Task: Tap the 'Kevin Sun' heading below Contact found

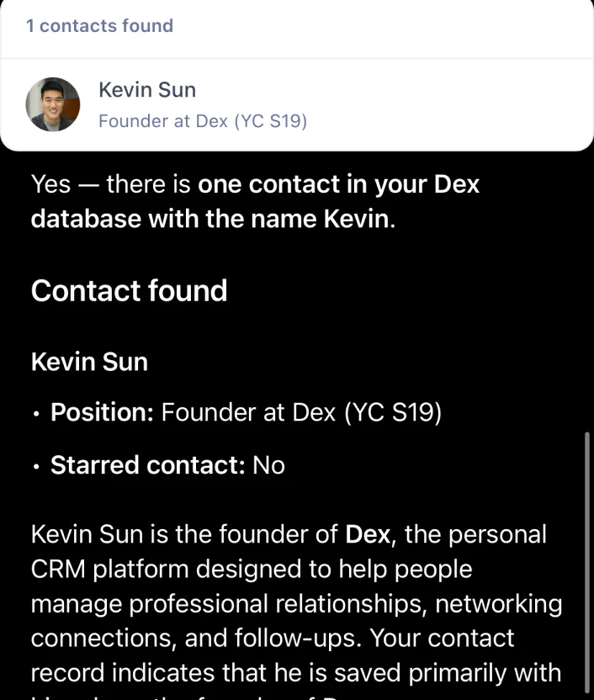Action: tap(89, 361)
